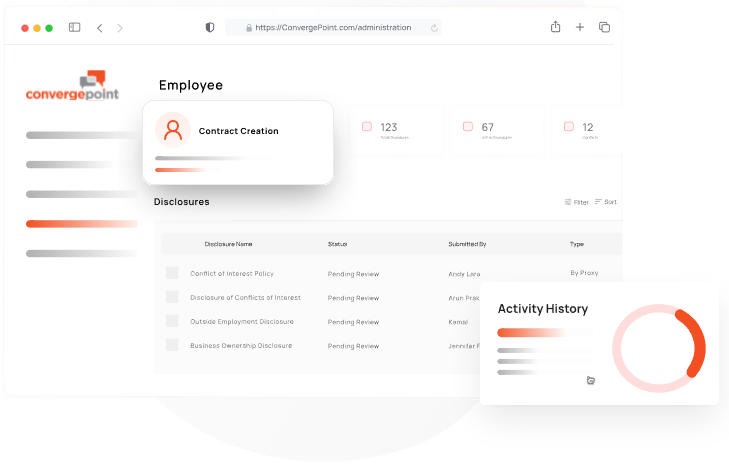Open Disclosure of Conflicts of Interest entry
Screen dimensions: 729x469
point(245,297)
